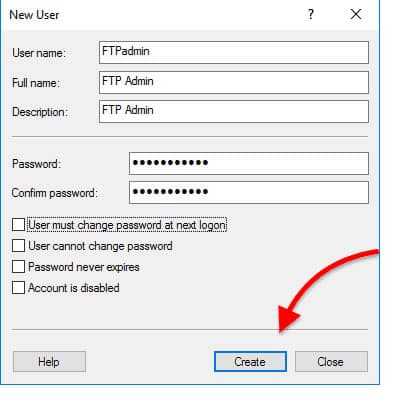395x411 pixels.
Task: Click the question mark help icon
Action: [311, 14]
